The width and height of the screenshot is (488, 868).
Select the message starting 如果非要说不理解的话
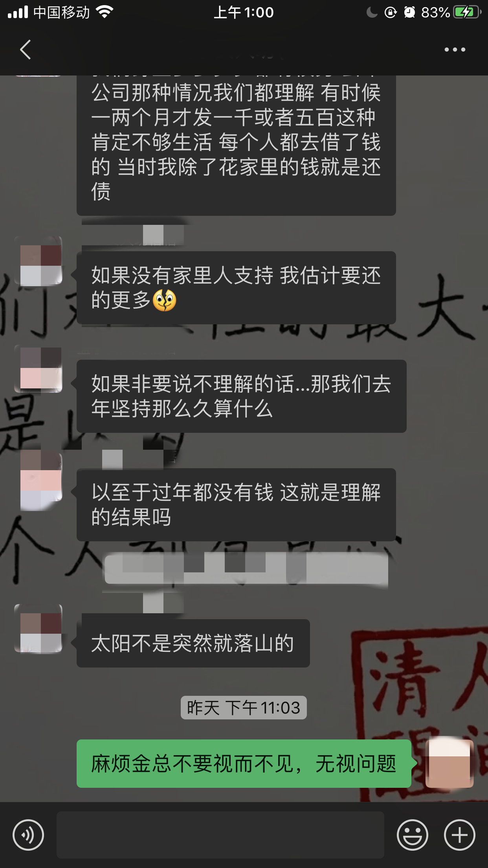coord(242,396)
